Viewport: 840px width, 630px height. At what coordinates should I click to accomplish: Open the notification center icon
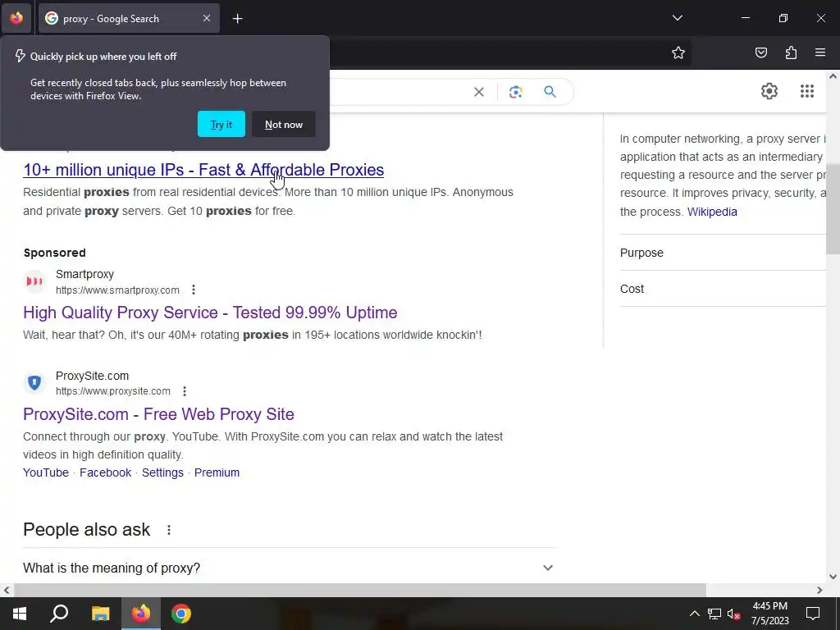click(x=813, y=614)
